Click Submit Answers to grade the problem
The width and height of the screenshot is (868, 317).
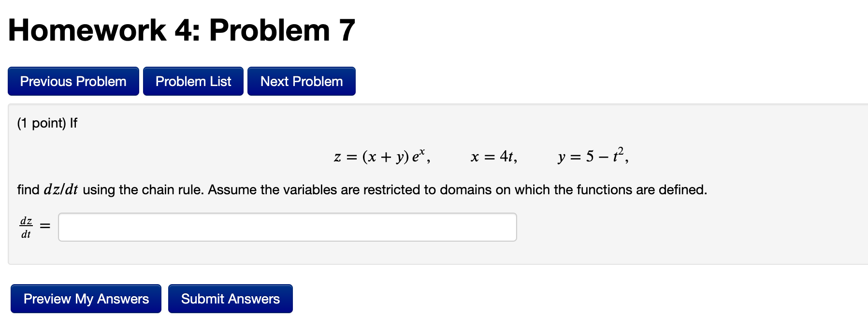[x=231, y=299]
